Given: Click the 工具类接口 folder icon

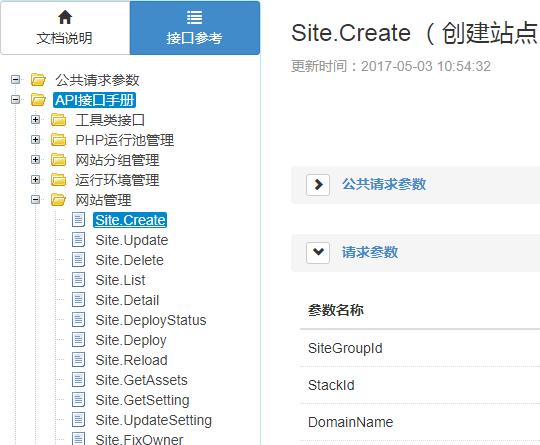Looking at the screenshot, I should click(59, 120).
